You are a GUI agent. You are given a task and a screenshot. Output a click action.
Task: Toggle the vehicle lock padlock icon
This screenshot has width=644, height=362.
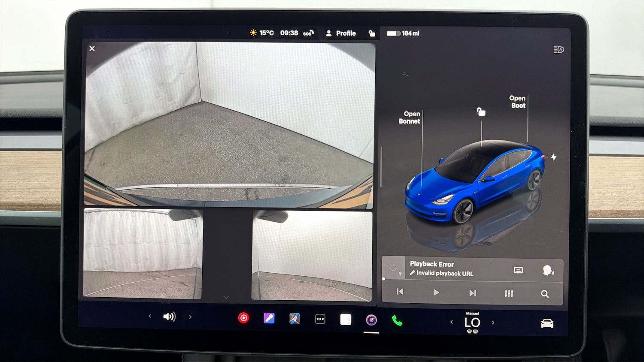pos(481,112)
